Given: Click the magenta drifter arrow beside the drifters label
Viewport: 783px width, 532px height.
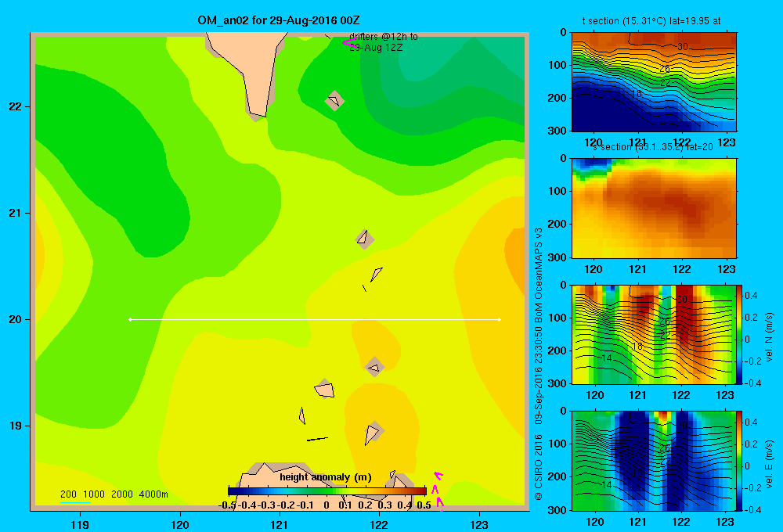Looking at the screenshot, I should click(x=348, y=42).
